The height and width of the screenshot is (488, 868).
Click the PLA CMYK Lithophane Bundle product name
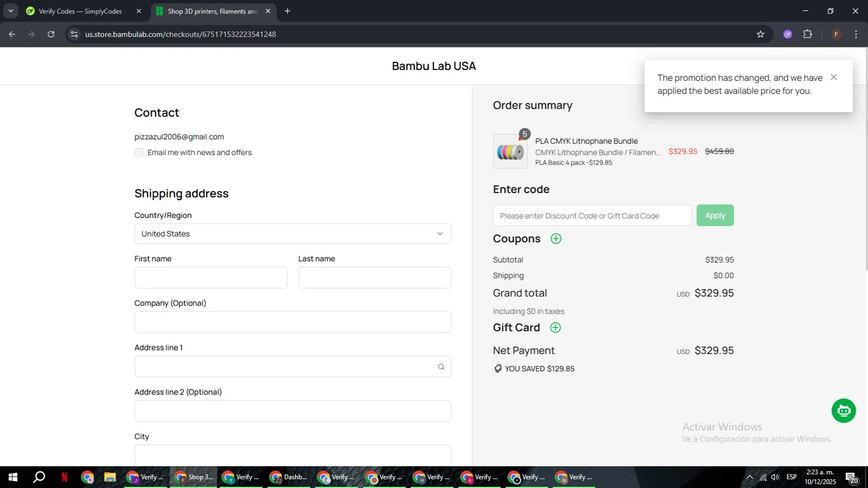[x=586, y=141]
